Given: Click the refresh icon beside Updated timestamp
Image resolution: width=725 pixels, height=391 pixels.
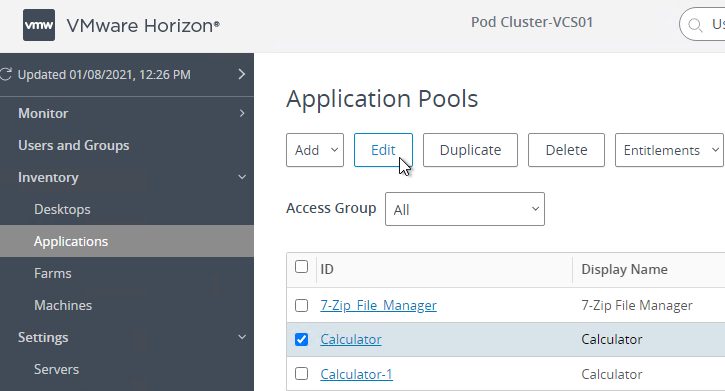Looking at the screenshot, I should click(6, 75).
